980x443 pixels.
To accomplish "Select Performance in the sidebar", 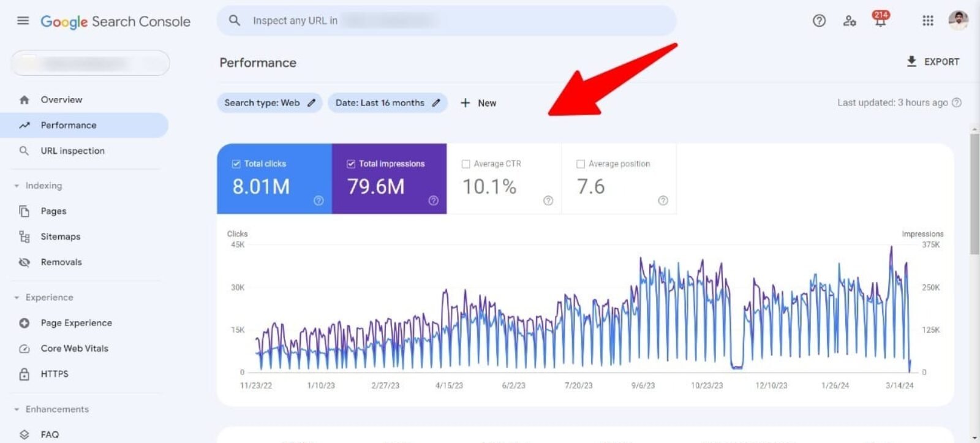I will coord(84,125).
